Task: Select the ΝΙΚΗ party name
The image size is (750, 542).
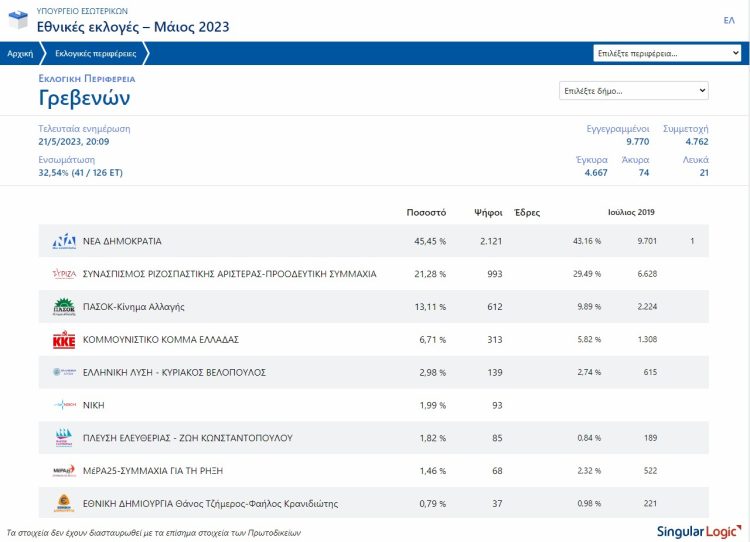Action: [x=93, y=405]
